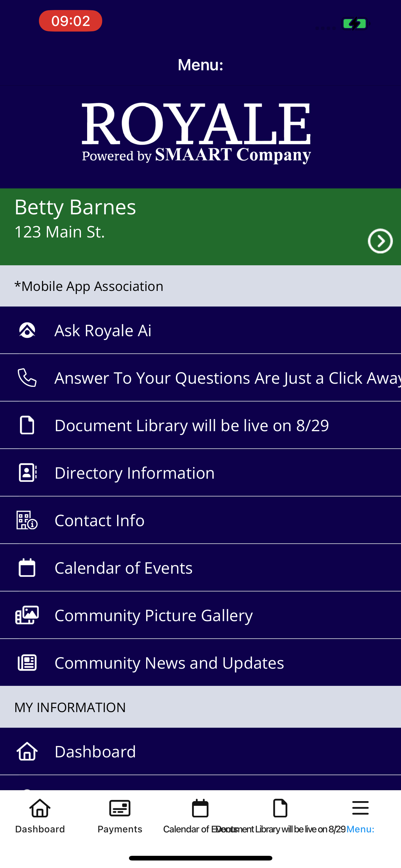401x868 pixels.
Task: Tap the 09:02 time indicator
Action: pos(71,21)
